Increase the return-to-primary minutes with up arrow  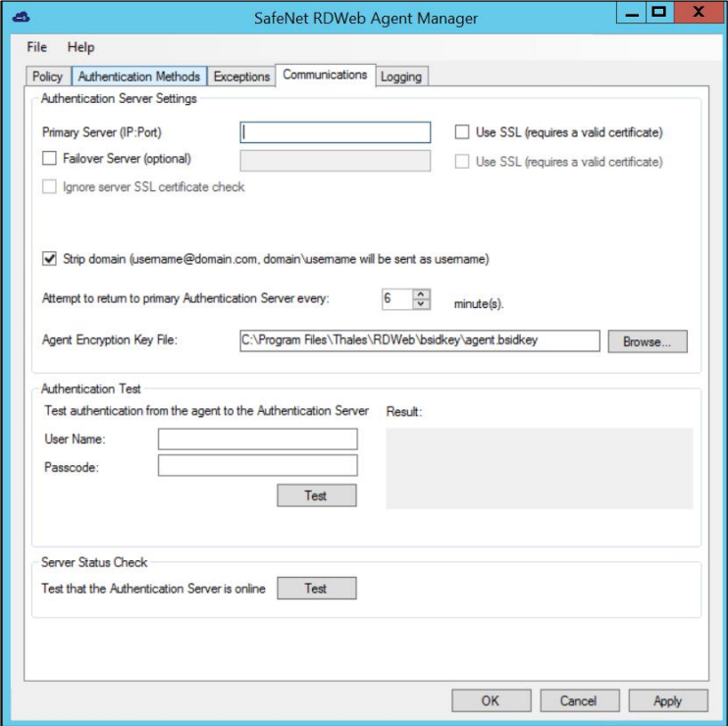(421, 294)
